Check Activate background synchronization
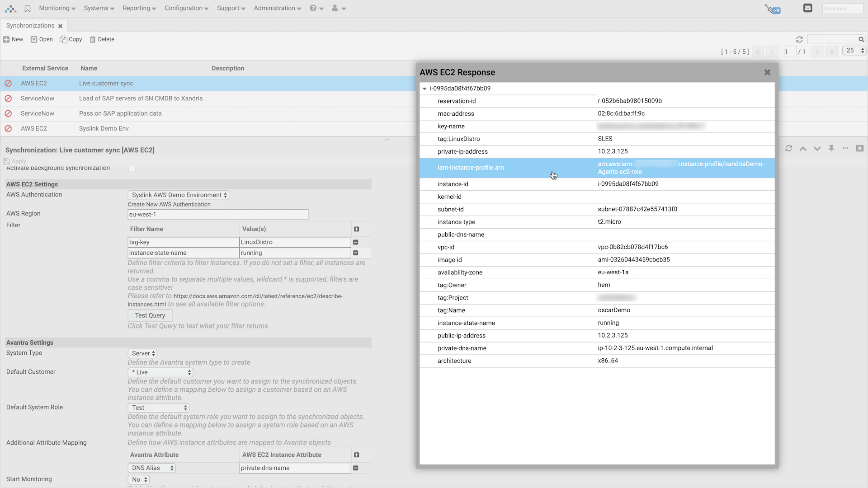This screenshot has height=488, width=868. coord(132,169)
